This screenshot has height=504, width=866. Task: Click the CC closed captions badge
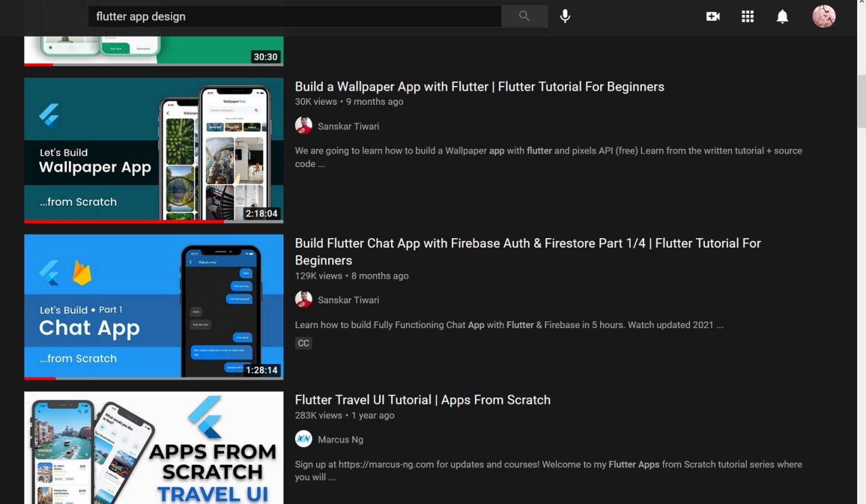click(x=303, y=343)
